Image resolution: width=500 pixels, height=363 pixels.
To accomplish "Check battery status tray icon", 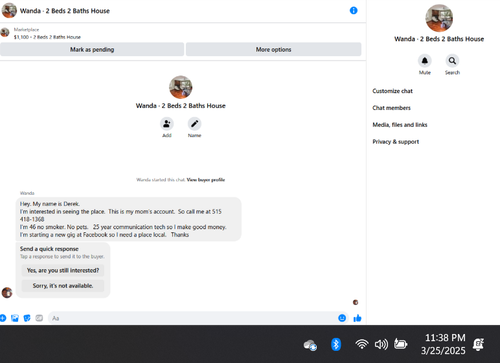I will pyautogui.click(x=400, y=344).
